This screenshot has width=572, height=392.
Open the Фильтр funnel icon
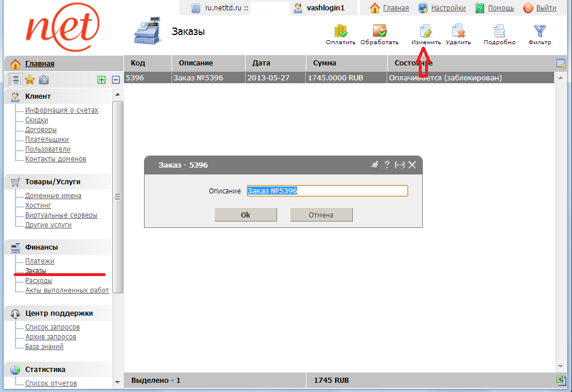tap(539, 31)
